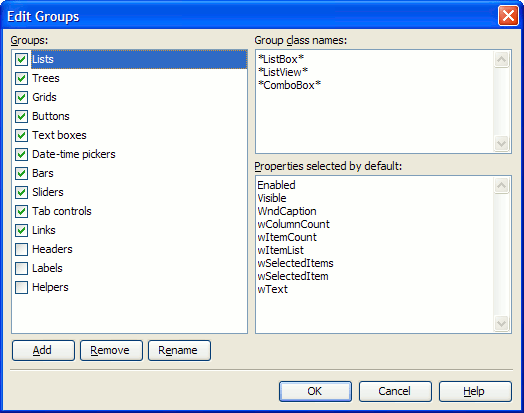
Task: Cancel the Edit Groups dialog
Action: (x=395, y=391)
